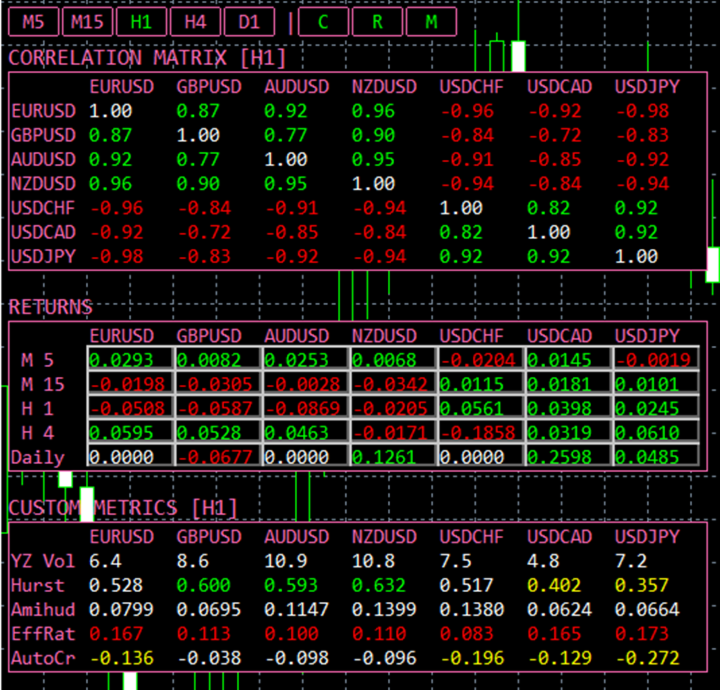The image size is (720, 690).
Task: Select USDCHF row label in correlation matrix
Action: tap(43, 208)
